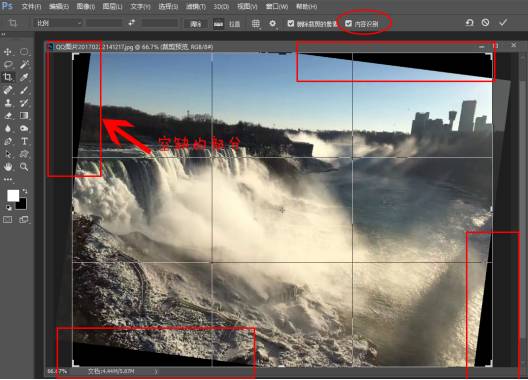Click the foreground white color swatch
This screenshot has width=528, height=380.
coord(13,196)
